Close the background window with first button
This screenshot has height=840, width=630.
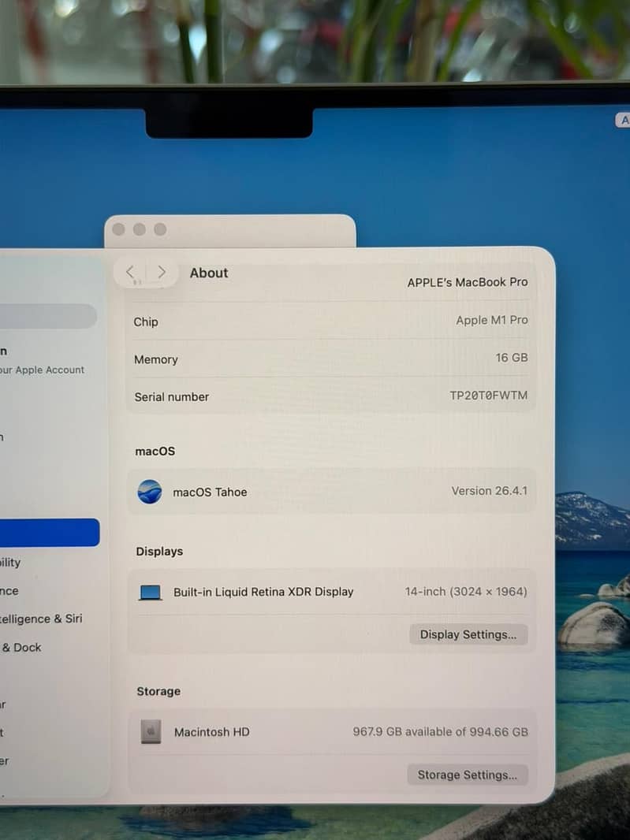[x=118, y=229]
